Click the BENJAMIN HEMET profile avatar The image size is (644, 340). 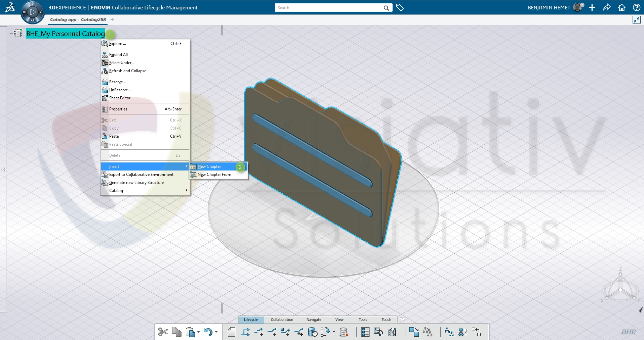click(x=578, y=7)
